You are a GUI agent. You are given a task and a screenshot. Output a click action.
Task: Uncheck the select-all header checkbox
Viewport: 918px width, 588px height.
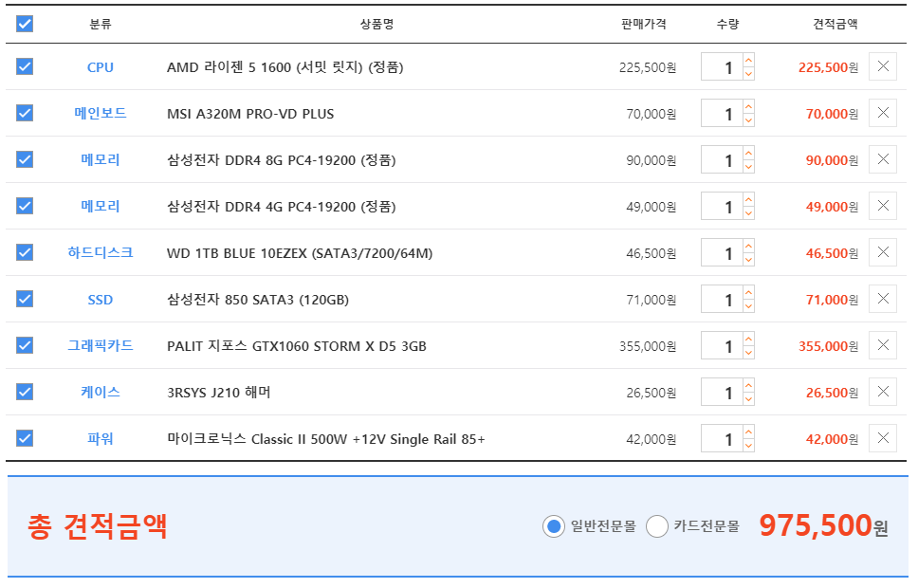click(x=25, y=24)
